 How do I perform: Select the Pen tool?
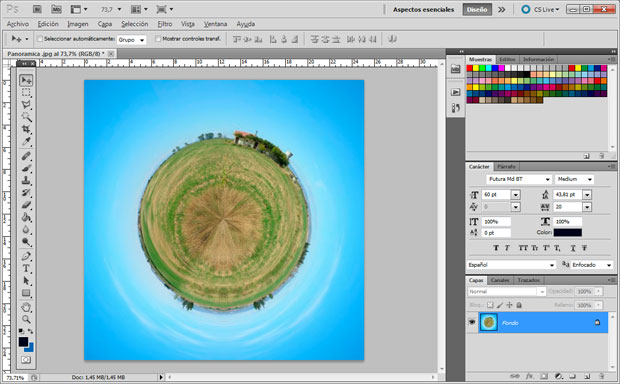tap(26, 256)
